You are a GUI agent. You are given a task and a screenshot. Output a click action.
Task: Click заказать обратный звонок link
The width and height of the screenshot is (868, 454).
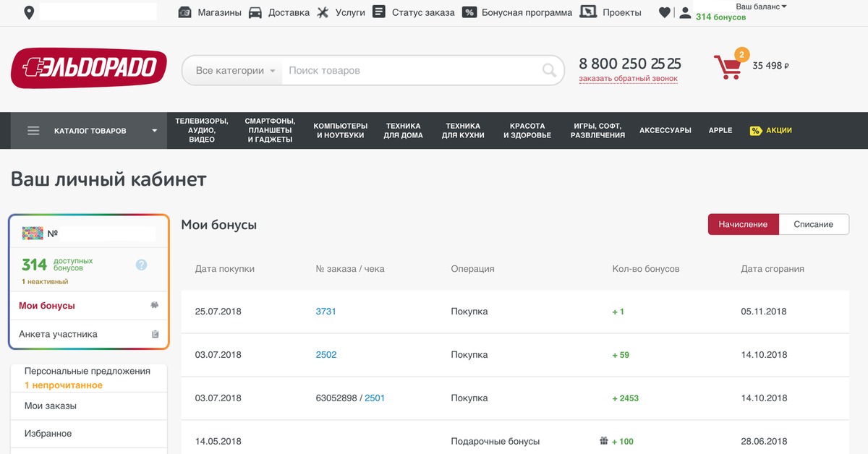629,78
